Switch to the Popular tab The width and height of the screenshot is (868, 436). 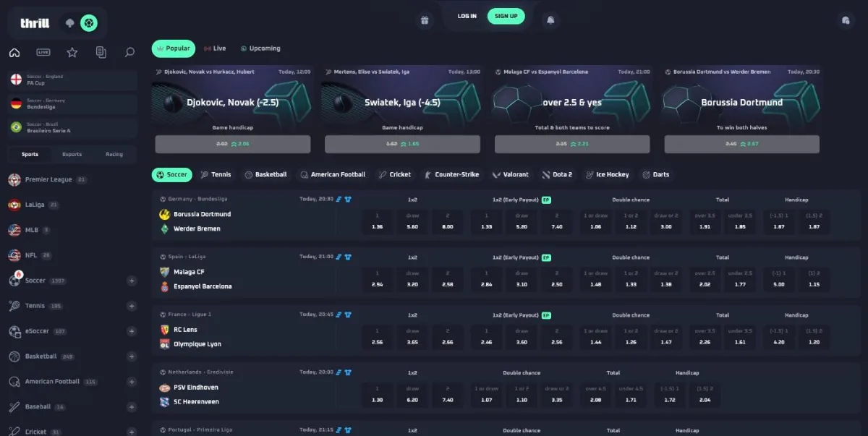pyautogui.click(x=174, y=48)
